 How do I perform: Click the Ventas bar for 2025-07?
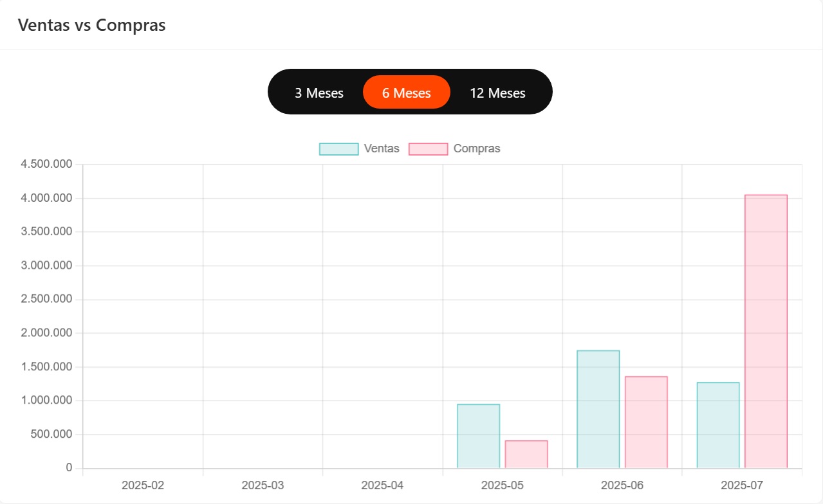click(x=717, y=425)
